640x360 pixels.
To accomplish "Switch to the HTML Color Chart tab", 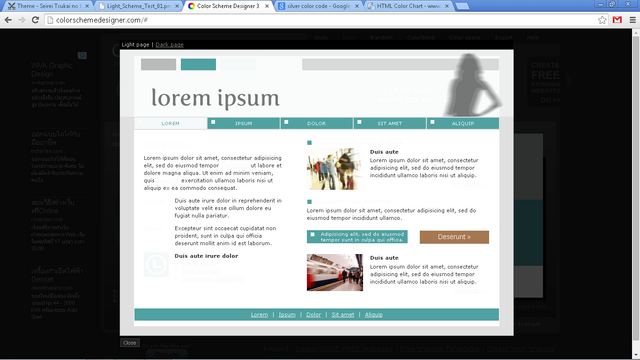I will coord(408,6).
